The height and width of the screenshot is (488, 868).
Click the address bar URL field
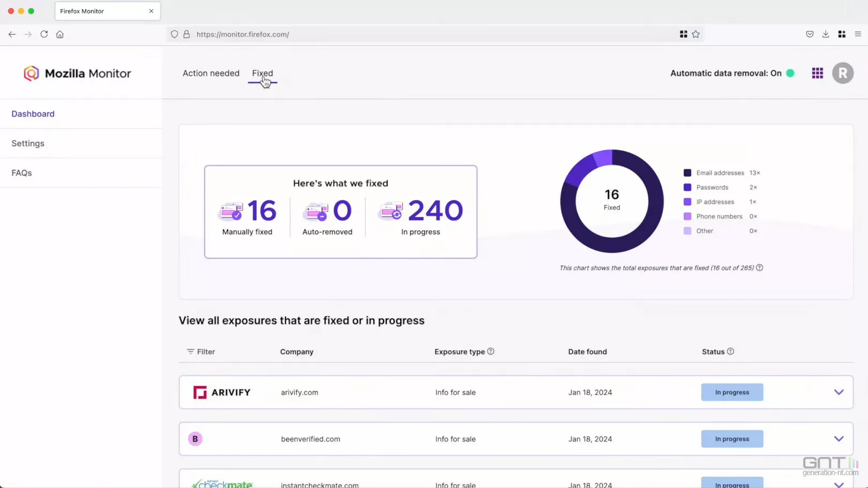pyautogui.click(x=434, y=34)
